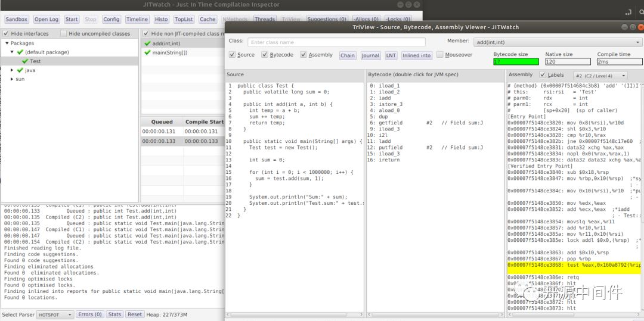Click the 'lock addl $0x0,(%rsp)' assembly line
Screen dimensions: 644x321
(x=574, y=240)
